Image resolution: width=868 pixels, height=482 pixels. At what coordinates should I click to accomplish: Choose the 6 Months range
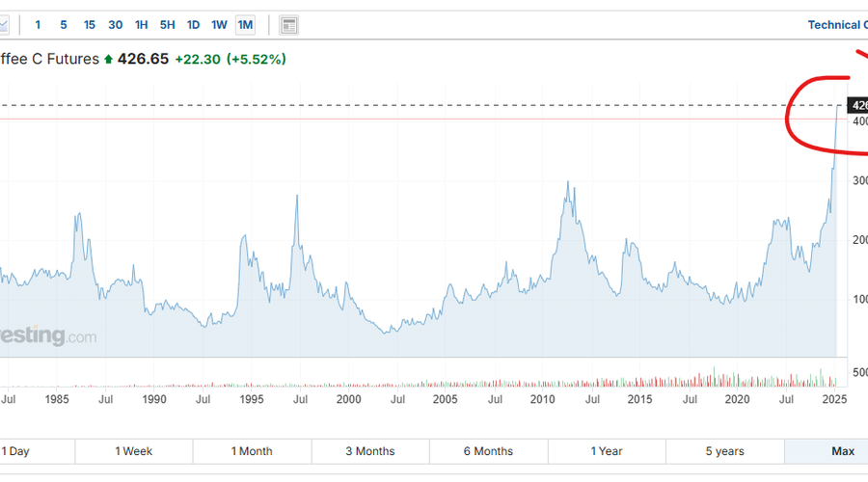[x=488, y=451]
